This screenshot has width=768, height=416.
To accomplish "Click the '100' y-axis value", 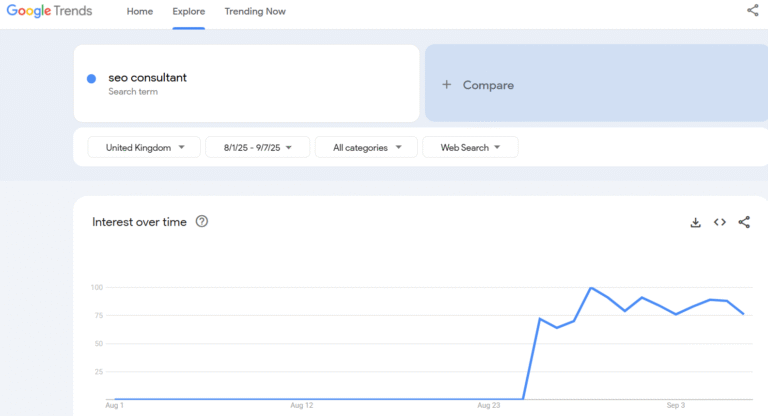I will (x=97, y=288).
